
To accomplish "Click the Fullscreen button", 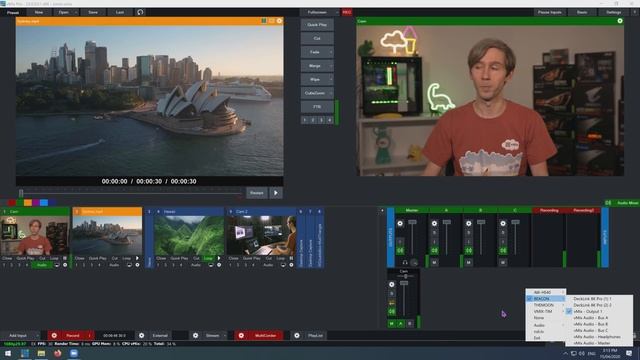I will 317,12.
